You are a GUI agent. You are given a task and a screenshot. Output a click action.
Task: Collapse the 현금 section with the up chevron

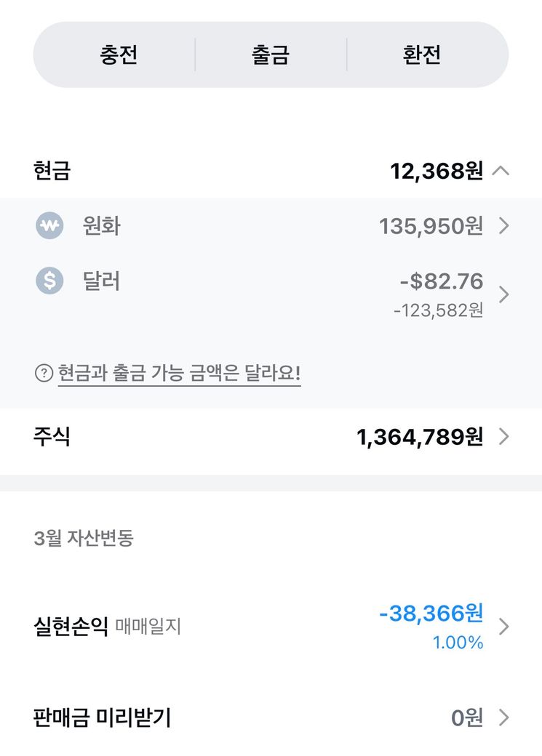tap(501, 172)
